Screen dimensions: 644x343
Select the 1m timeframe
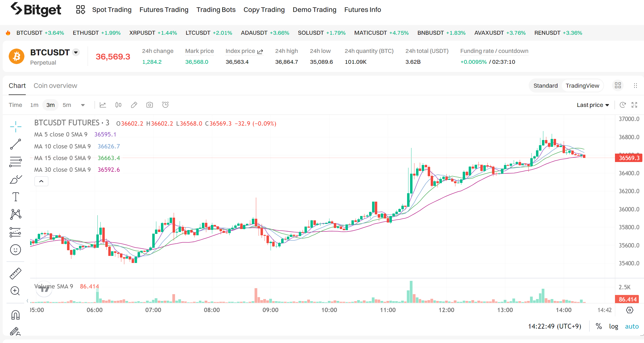pos(34,105)
